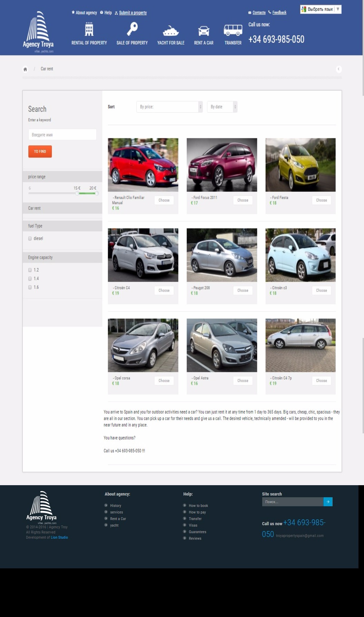The width and height of the screenshot is (364, 617).
Task: Choose the Renault Clio Familiar Manual car
Action: (x=164, y=200)
